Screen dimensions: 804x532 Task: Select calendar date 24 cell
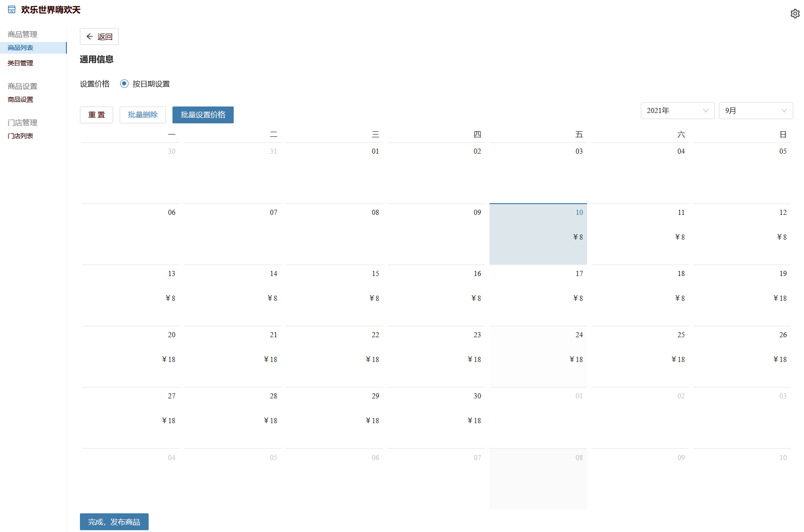tap(538, 356)
